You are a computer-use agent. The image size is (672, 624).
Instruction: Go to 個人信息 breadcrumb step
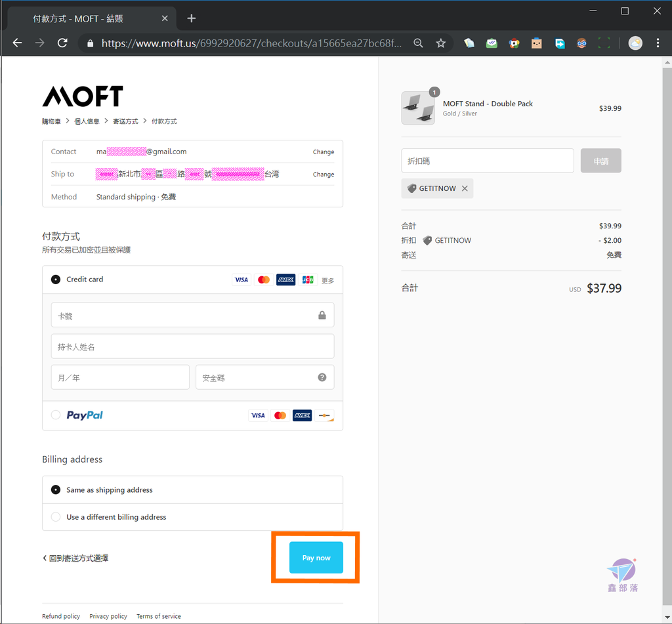87,121
